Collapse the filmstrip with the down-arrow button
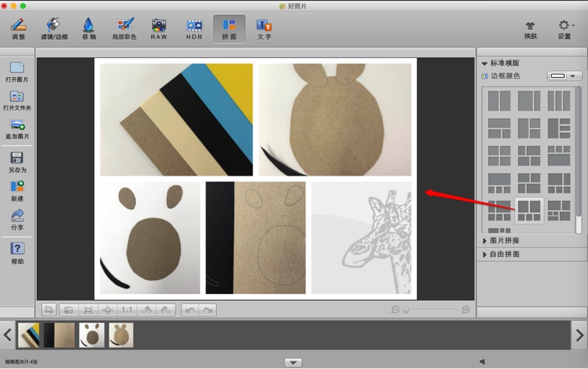The image size is (588, 369). tap(293, 362)
